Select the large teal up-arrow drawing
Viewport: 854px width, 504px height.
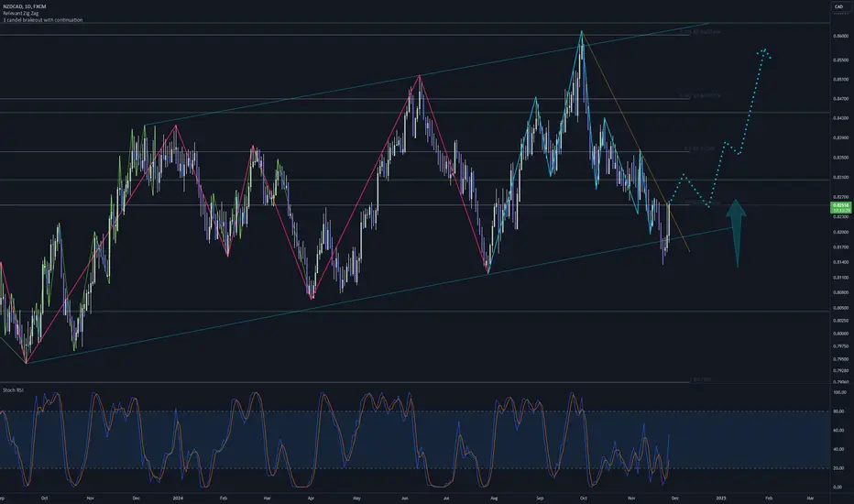pos(737,233)
